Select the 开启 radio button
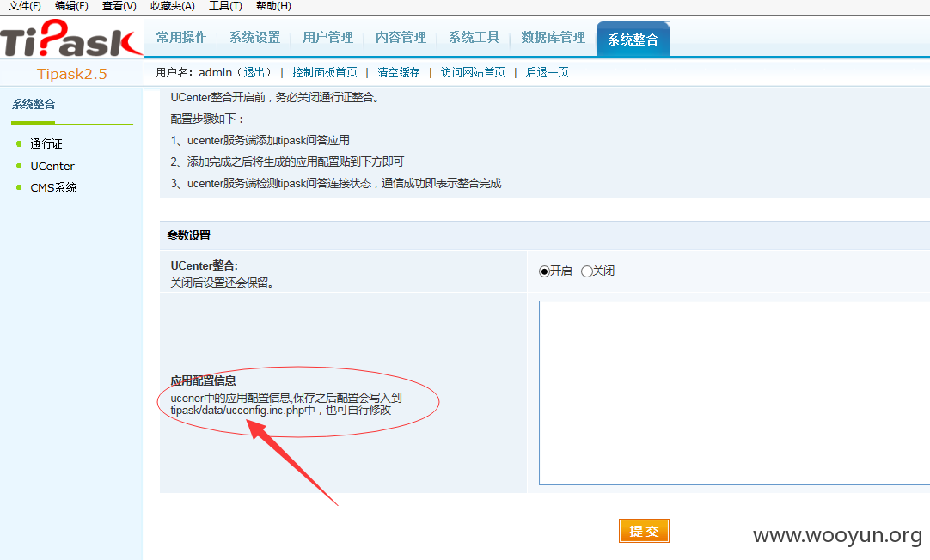The height and width of the screenshot is (560, 930). (x=544, y=271)
